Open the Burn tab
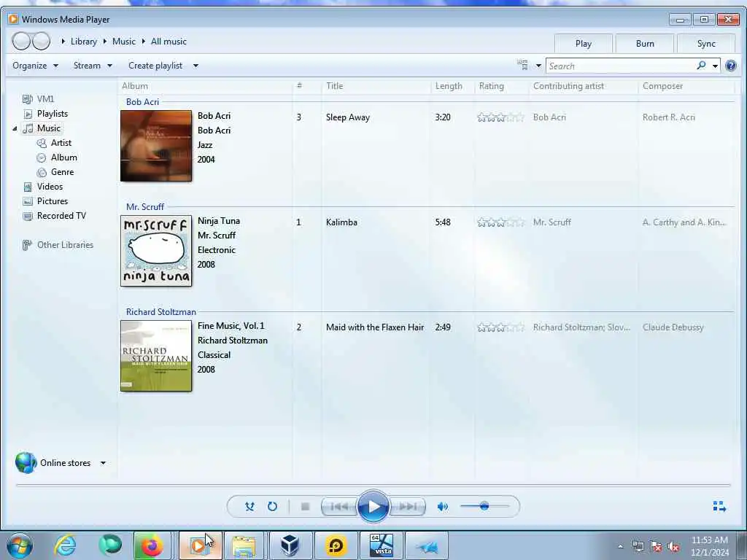 (x=645, y=43)
